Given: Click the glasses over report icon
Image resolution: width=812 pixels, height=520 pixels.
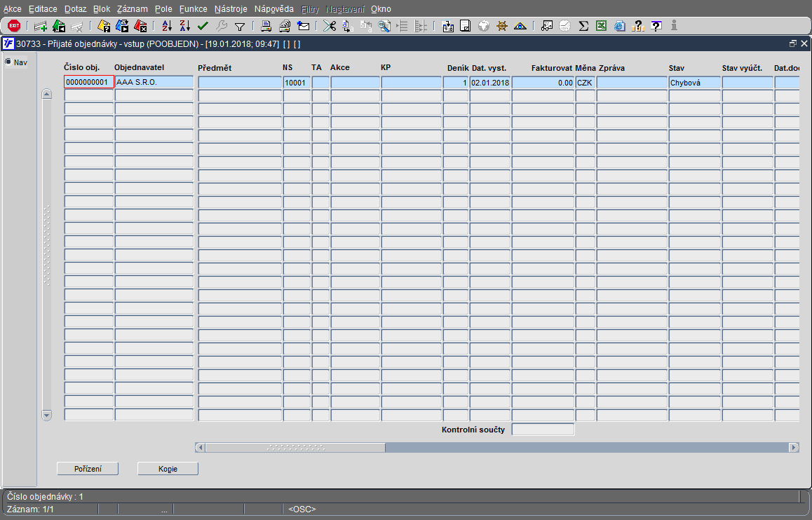Looking at the screenshot, I should click(547, 26).
